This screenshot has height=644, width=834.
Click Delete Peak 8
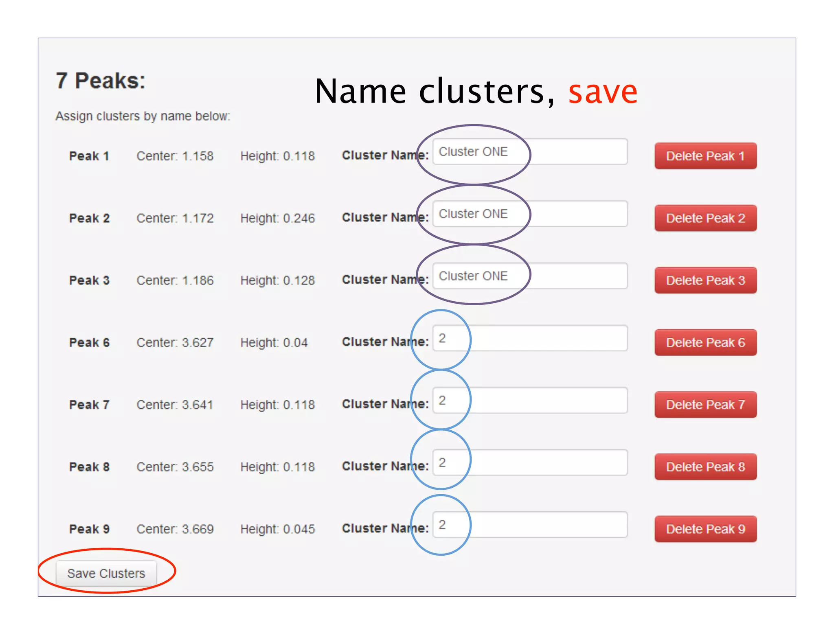705,467
